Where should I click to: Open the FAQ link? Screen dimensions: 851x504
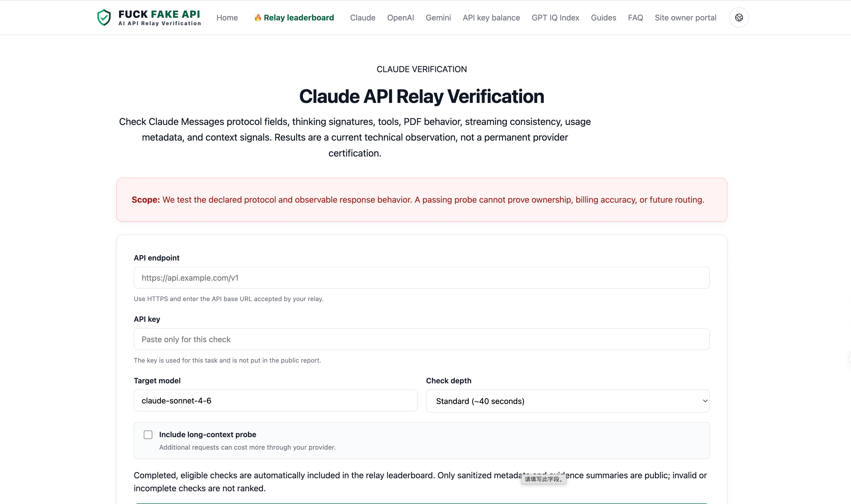click(x=635, y=18)
